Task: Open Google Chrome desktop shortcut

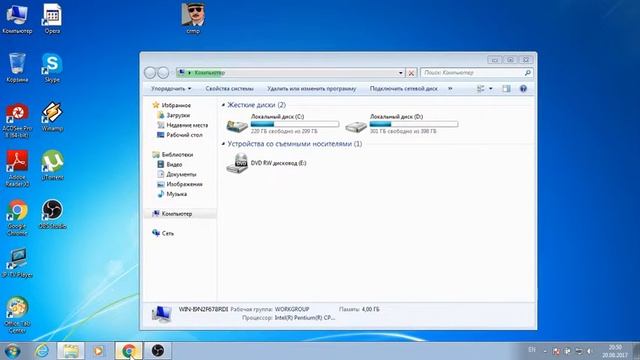Action: (17, 217)
